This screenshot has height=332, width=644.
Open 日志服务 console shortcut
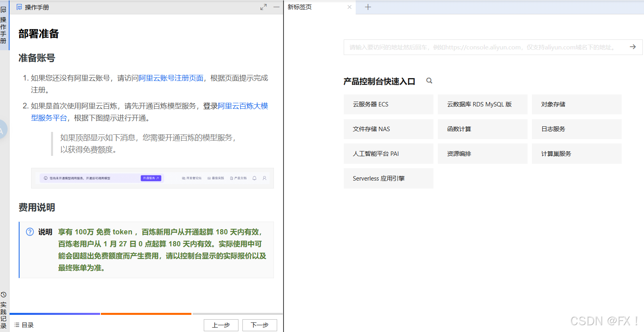click(577, 129)
